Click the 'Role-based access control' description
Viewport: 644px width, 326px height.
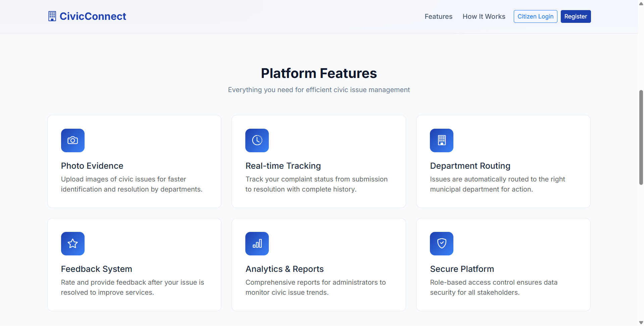pyautogui.click(x=494, y=287)
